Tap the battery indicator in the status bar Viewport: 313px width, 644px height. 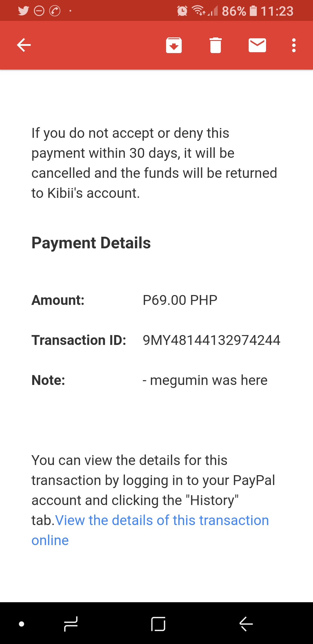253,11
